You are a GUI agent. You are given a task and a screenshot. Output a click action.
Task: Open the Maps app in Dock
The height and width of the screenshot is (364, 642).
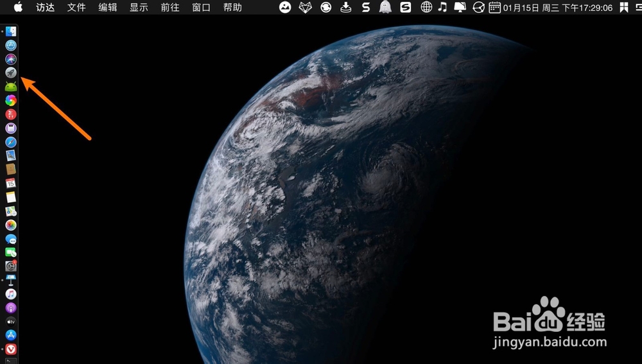click(11, 211)
